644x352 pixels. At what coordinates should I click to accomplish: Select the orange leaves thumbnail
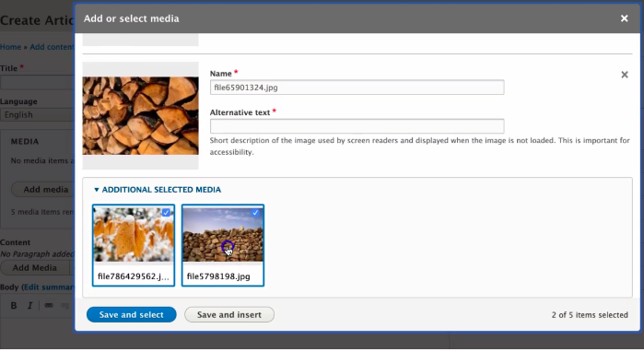pyautogui.click(x=134, y=235)
